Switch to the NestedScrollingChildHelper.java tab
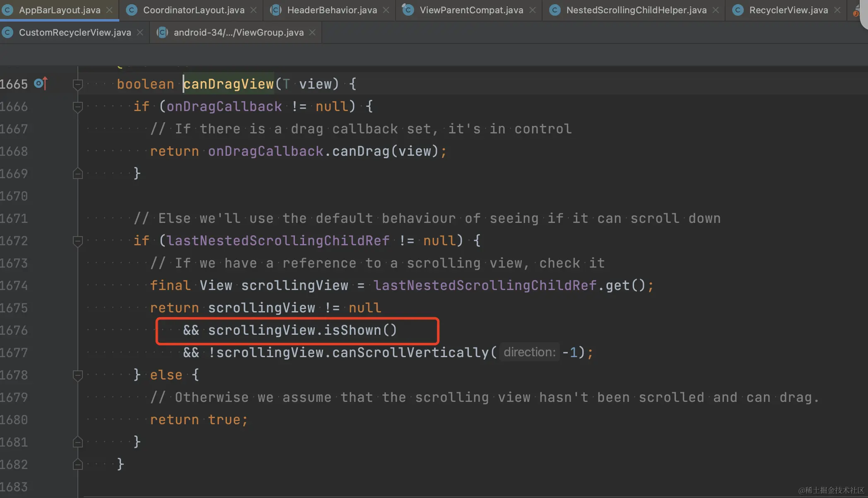The width and height of the screenshot is (868, 498). (x=636, y=10)
